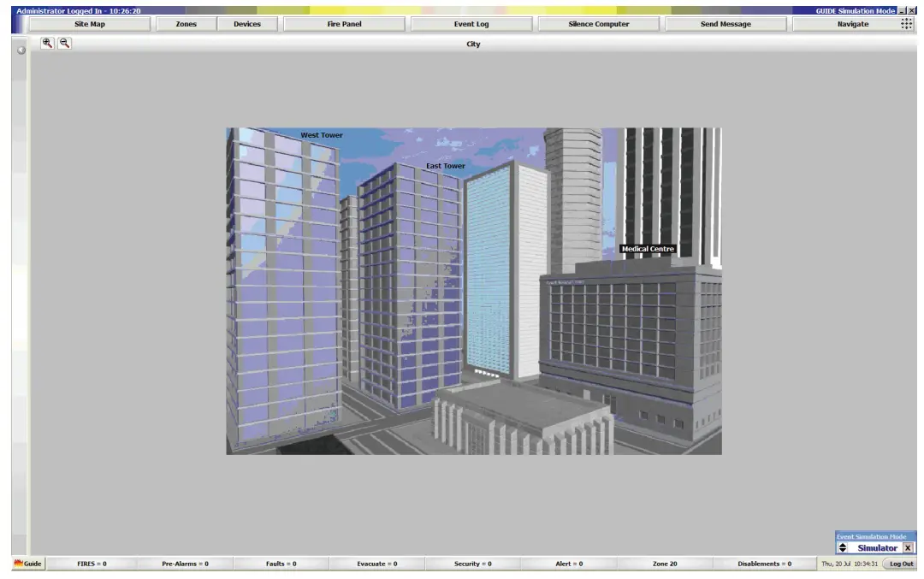Open the Event Log

[x=470, y=23]
